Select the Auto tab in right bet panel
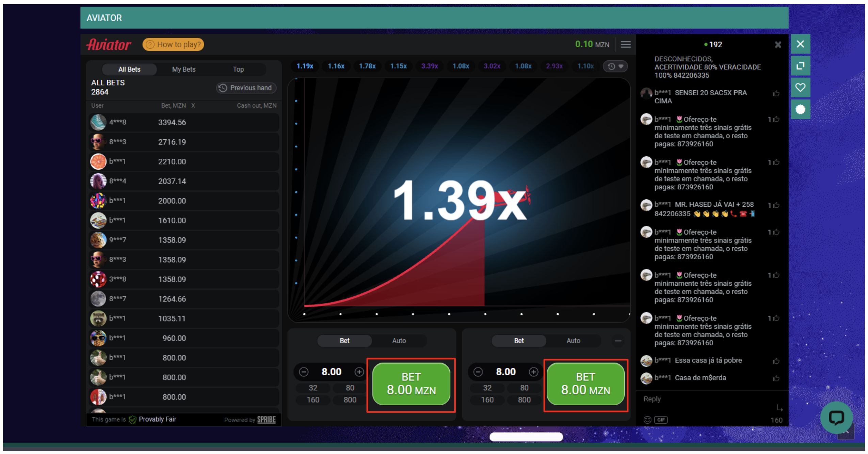Image resolution: width=868 pixels, height=454 pixels. [x=573, y=341]
